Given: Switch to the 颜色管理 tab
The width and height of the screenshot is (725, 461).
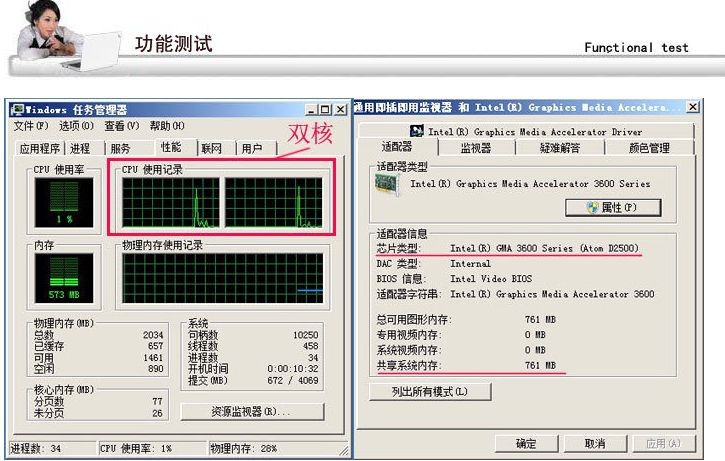Looking at the screenshot, I should pyautogui.click(x=649, y=148).
